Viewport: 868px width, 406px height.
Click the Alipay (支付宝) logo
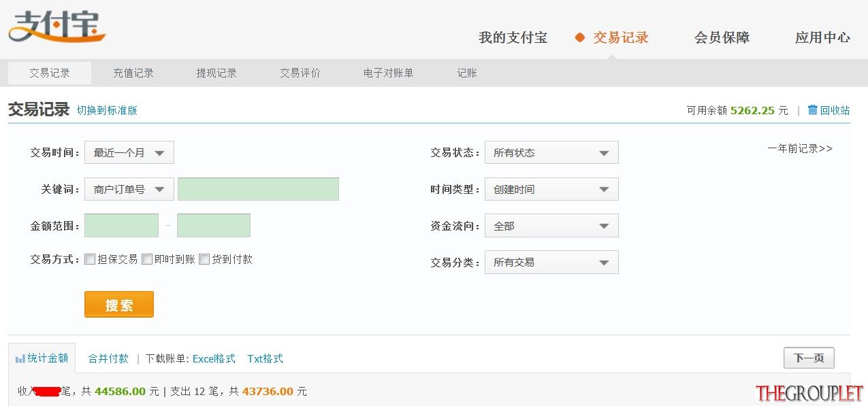[x=57, y=27]
